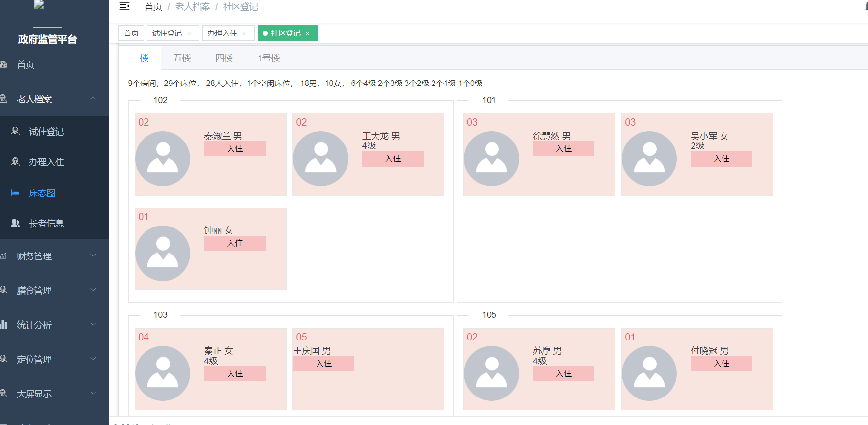Click 王大龙's avatar picture
The image size is (868, 425).
(320, 159)
